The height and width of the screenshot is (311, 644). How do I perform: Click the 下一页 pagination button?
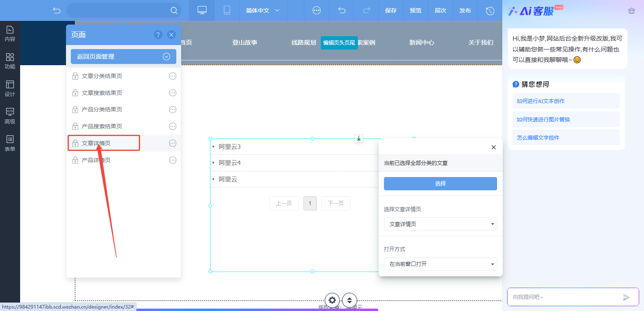click(x=336, y=203)
